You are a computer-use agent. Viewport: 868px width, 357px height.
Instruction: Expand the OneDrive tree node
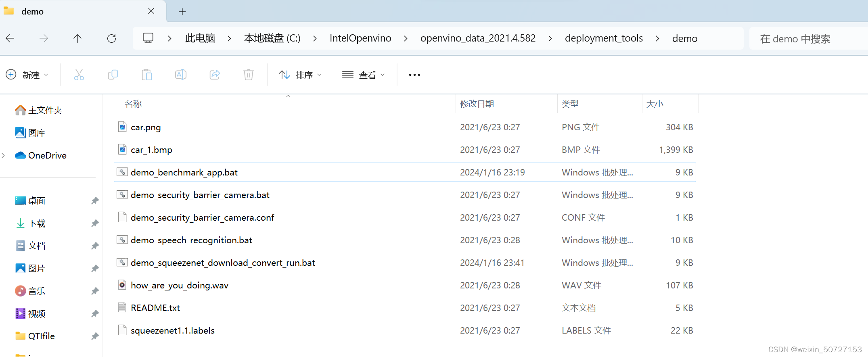pos(4,155)
